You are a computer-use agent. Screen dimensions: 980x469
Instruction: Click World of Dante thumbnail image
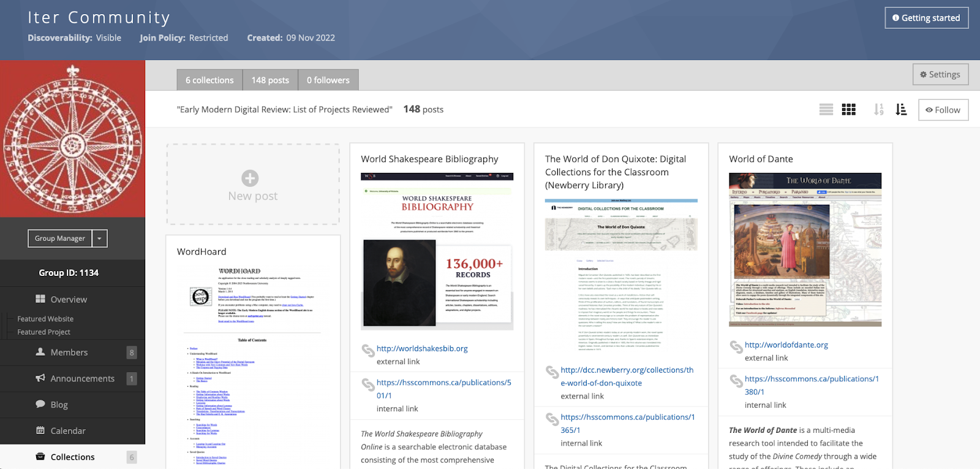(x=805, y=250)
